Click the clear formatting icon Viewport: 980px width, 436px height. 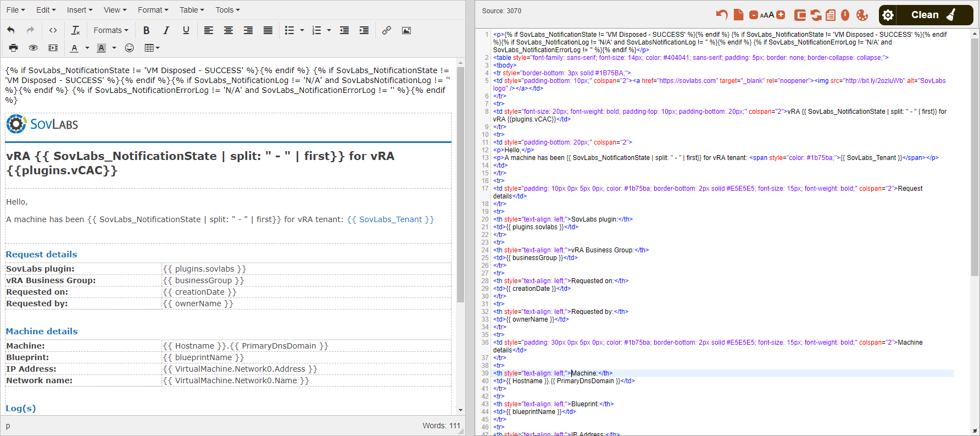click(x=76, y=30)
